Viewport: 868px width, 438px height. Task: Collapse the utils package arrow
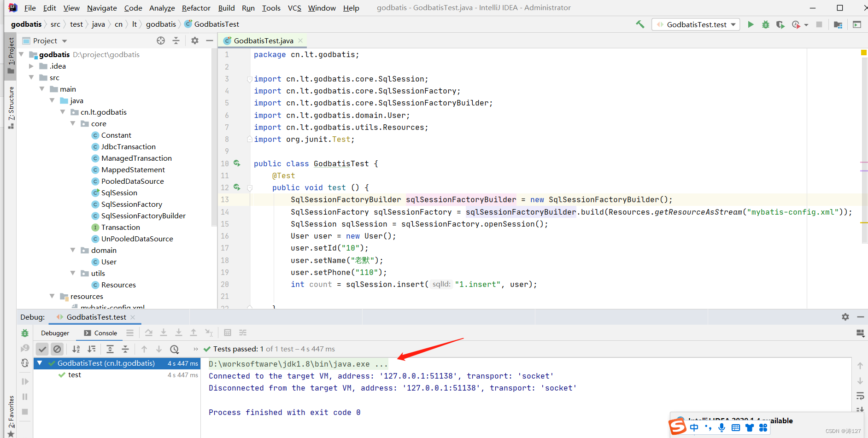(x=73, y=273)
